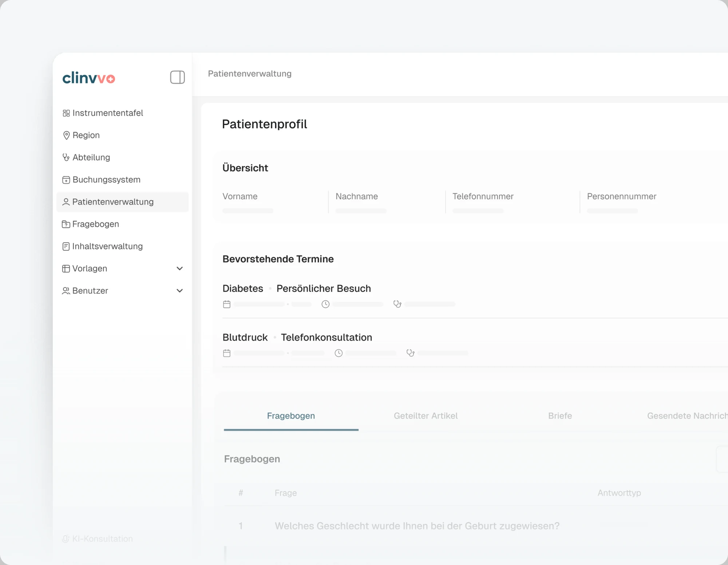
Task: Click the Region map pin icon
Action: click(x=66, y=135)
